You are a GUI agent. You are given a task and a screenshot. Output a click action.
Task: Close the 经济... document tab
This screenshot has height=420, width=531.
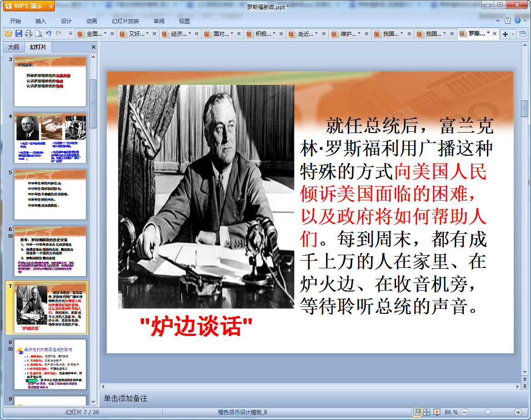pyautogui.click(x=196, y=34)
